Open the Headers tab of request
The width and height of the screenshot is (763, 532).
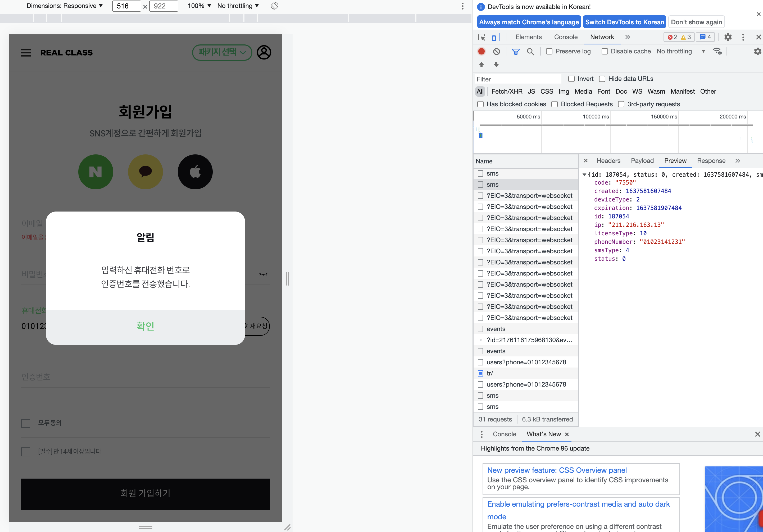coord(608,161)
